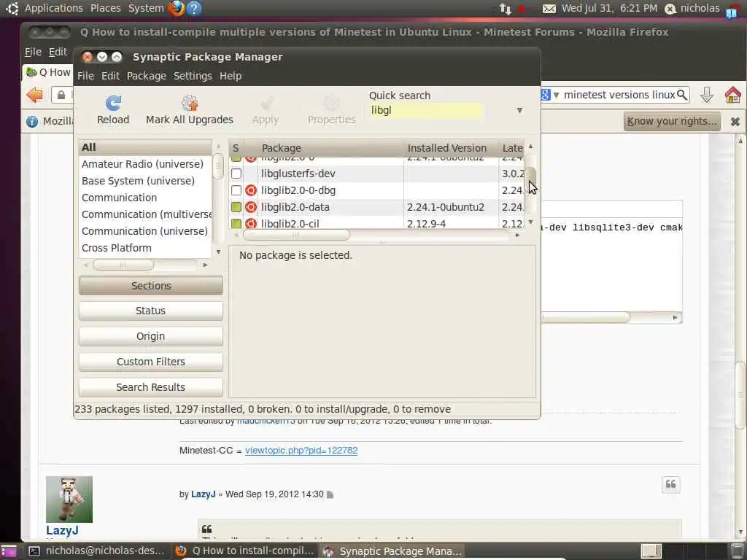Click the post icon next to LazyJ's timestamp

(330, 495)
